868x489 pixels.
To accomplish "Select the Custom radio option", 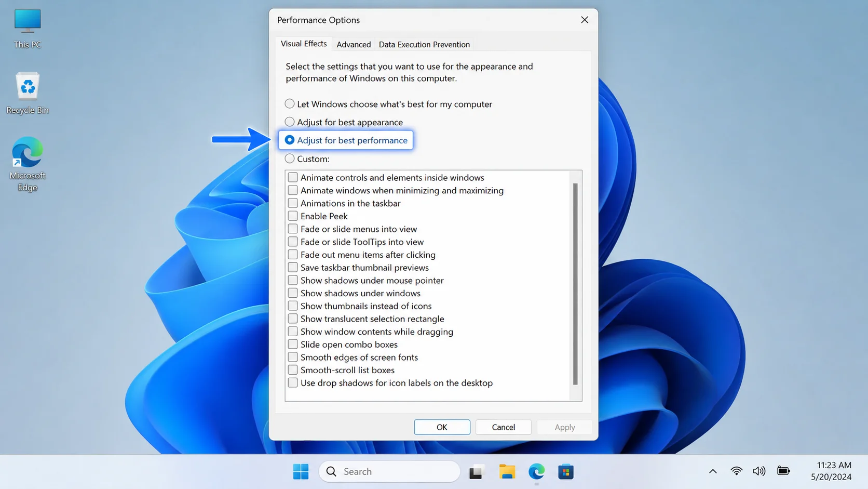I will point(307,158).
